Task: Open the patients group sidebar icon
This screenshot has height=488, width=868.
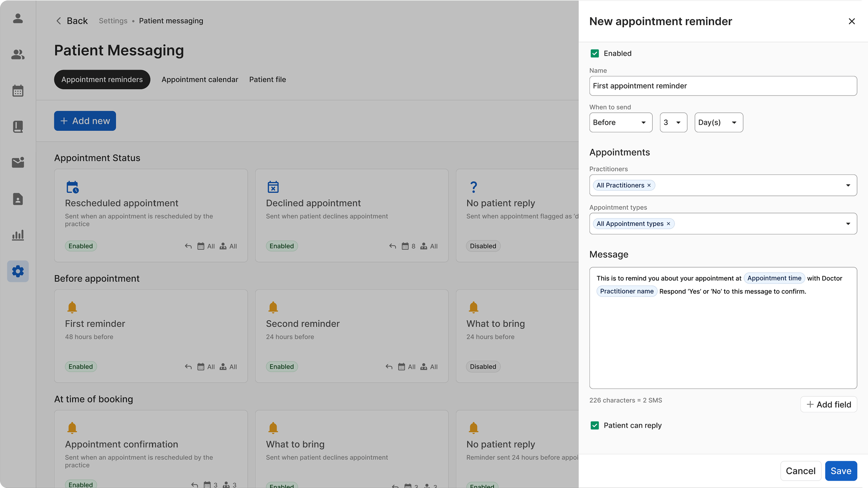Action: point(18,54)
